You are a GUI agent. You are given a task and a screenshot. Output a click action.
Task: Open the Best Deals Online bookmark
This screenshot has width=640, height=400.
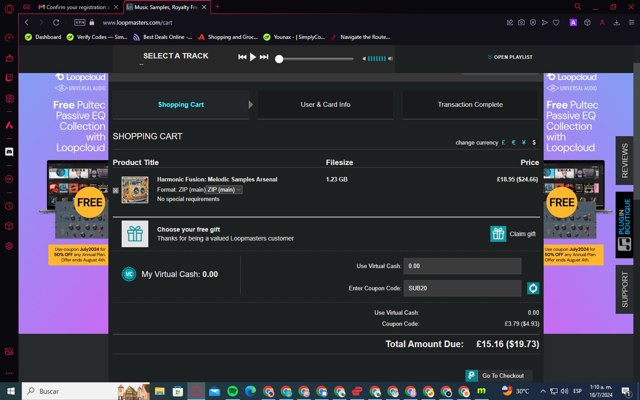pos(162,37)
